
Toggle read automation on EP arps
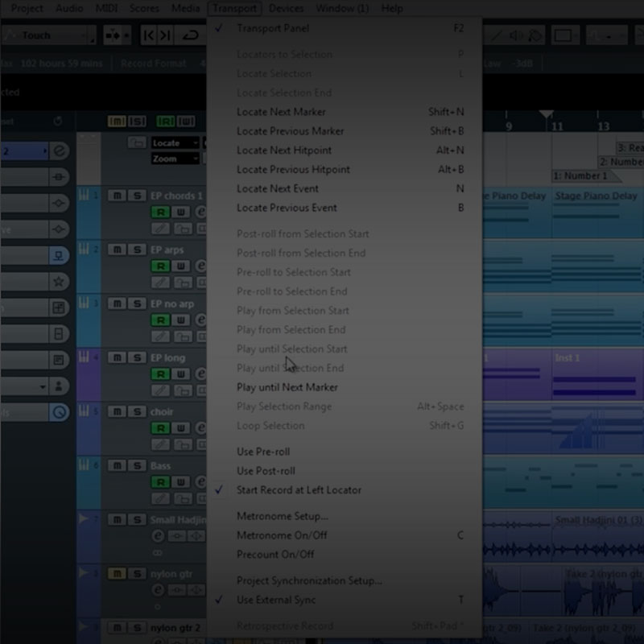[160, 266]
